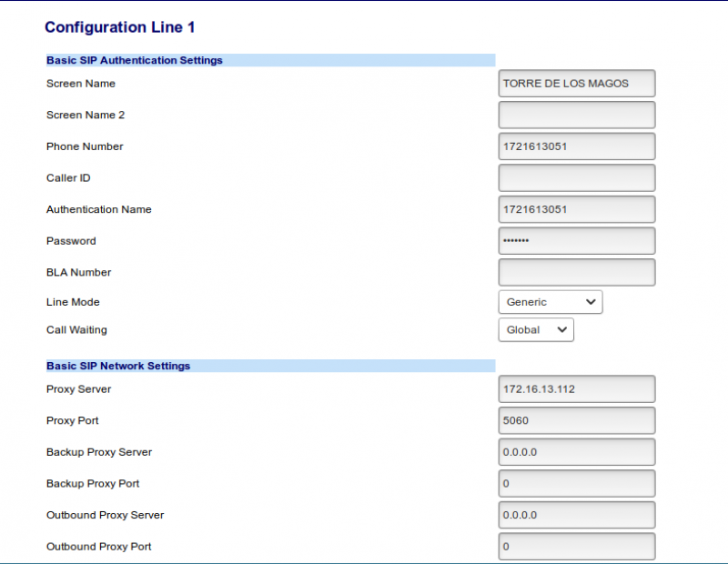This screenshot has width=728, height=564.
Task: Click the Basic SIP Network Settings header
Action: (118, 366)
